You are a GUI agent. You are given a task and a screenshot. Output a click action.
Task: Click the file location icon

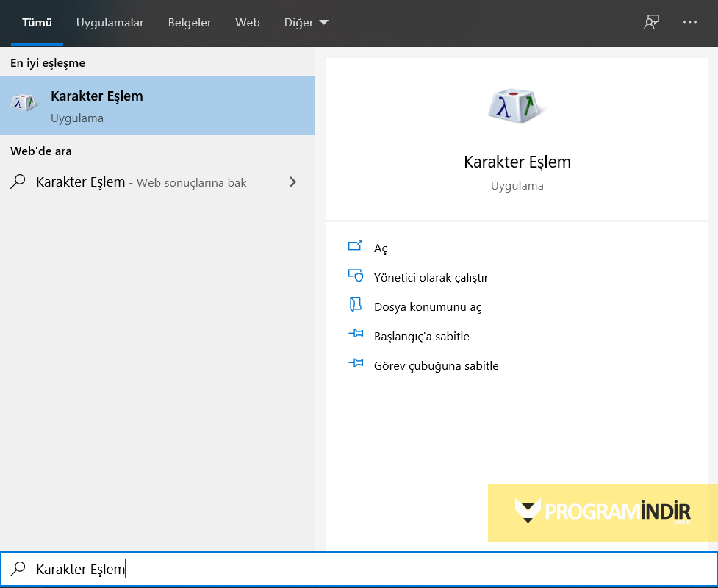pyautogui.click(x=356, y=304)
